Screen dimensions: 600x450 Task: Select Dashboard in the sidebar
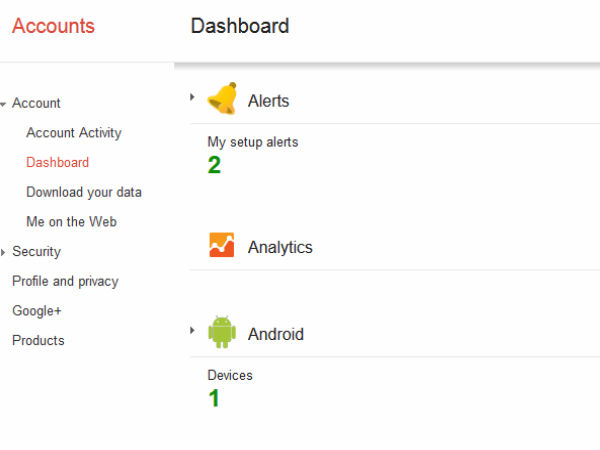tap(57, 162)
